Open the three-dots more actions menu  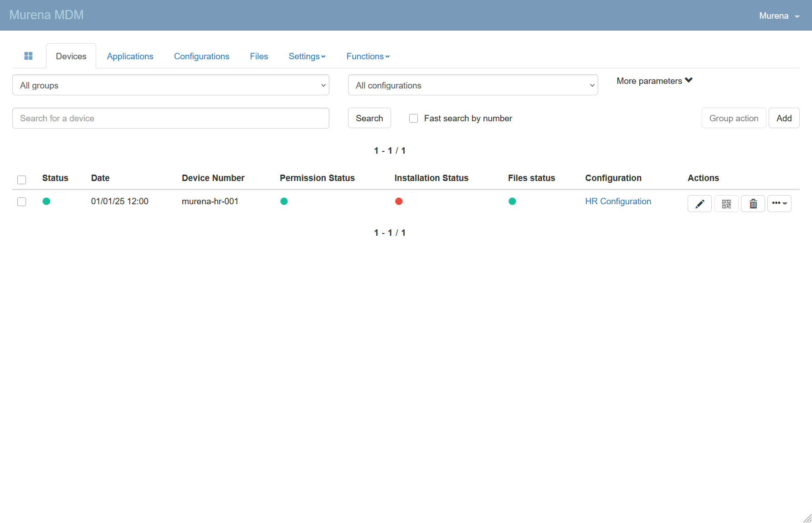click(x=779, y=203)
